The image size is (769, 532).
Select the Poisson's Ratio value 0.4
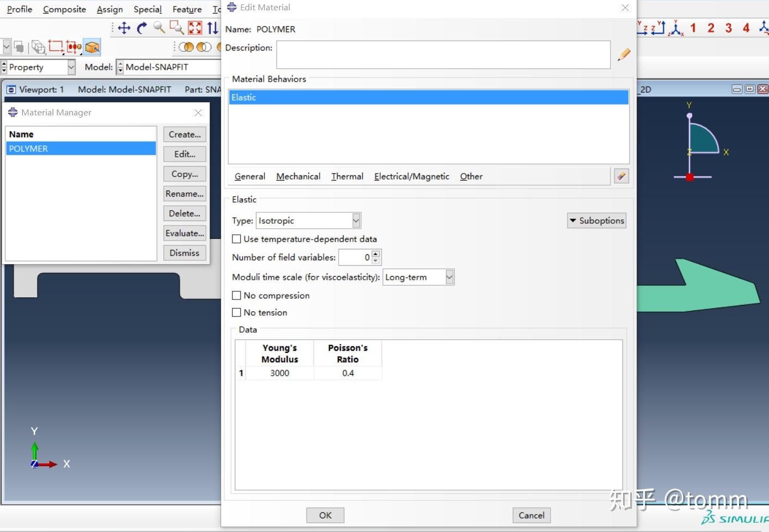348,373
